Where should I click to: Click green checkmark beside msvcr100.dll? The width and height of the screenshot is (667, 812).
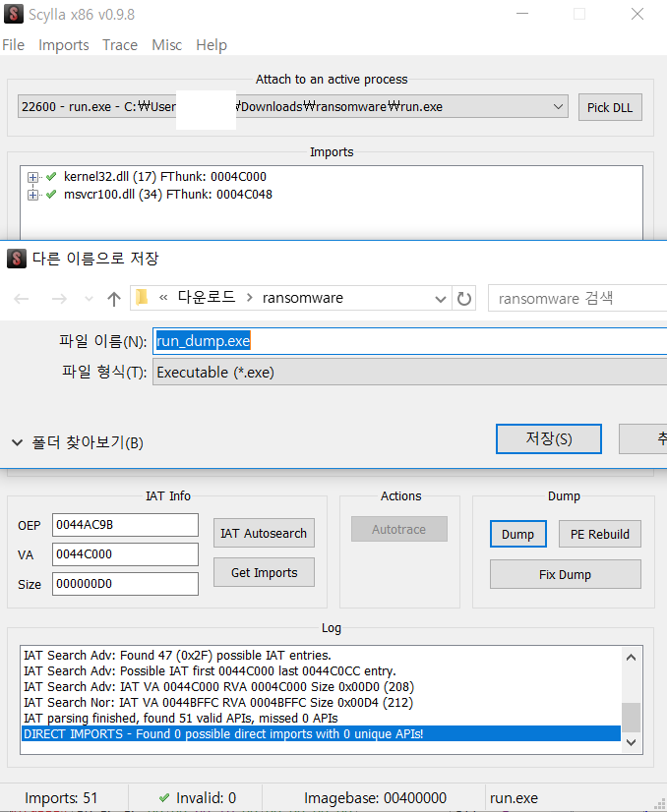[51, 195]
